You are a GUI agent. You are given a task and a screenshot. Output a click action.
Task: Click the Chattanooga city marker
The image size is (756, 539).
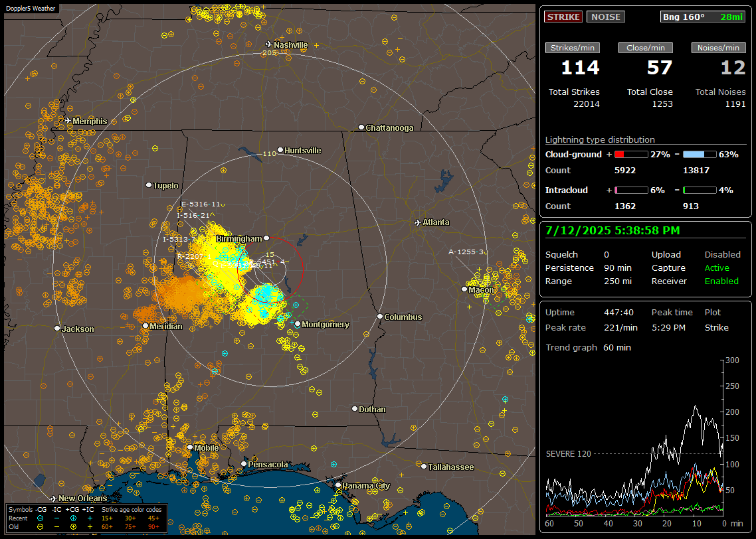361,127
